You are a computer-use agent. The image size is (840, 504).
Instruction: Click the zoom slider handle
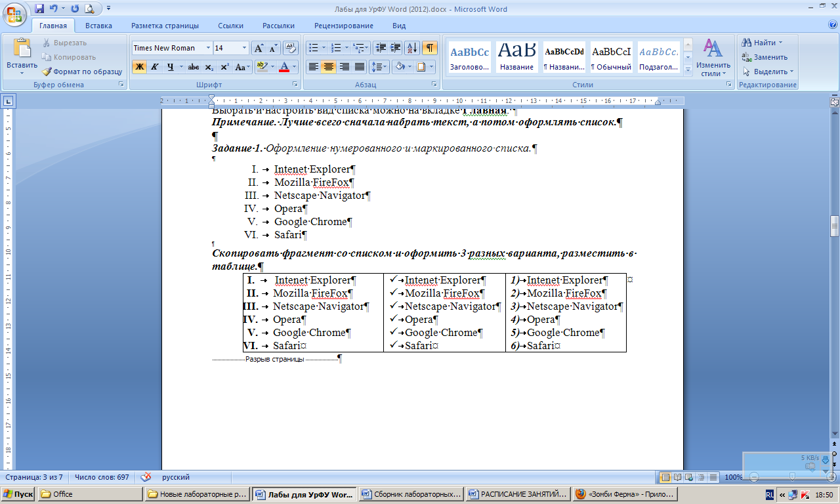pos(793,477)
